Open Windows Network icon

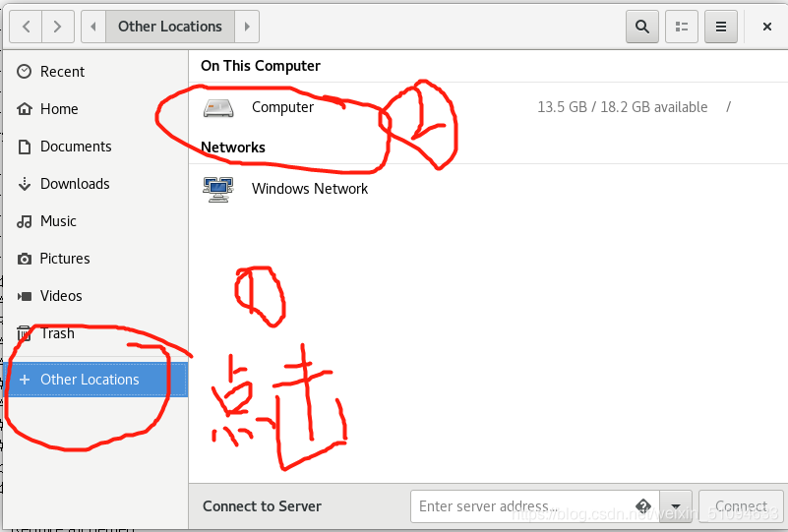click(x=218, y=190)
